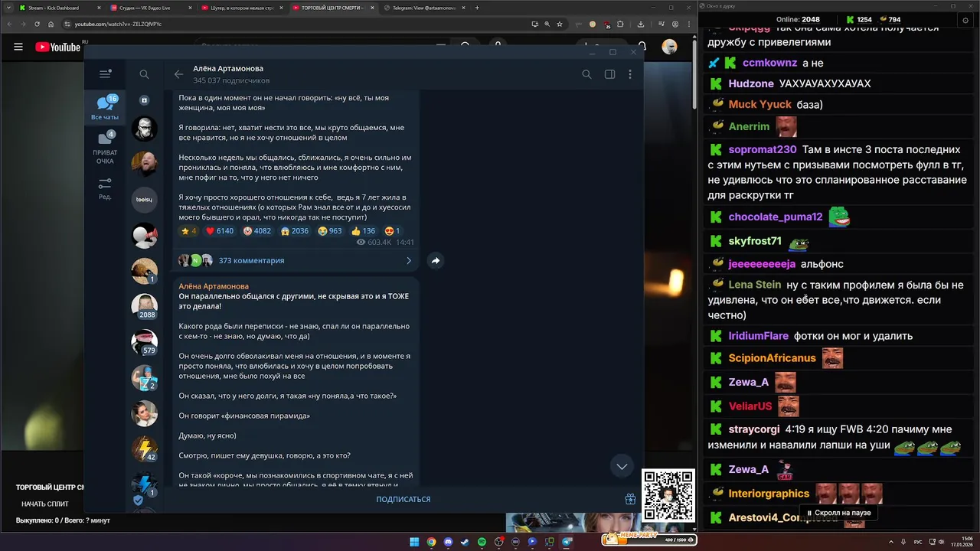Image resolution: width=980 pixels, height=551 pixels.
Task: Click the heart reaction with 6140
Action: coord(220,230)
